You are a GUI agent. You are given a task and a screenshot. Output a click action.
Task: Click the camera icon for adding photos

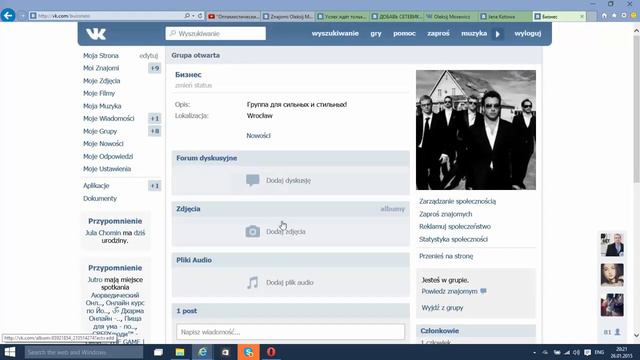(253, 231)
